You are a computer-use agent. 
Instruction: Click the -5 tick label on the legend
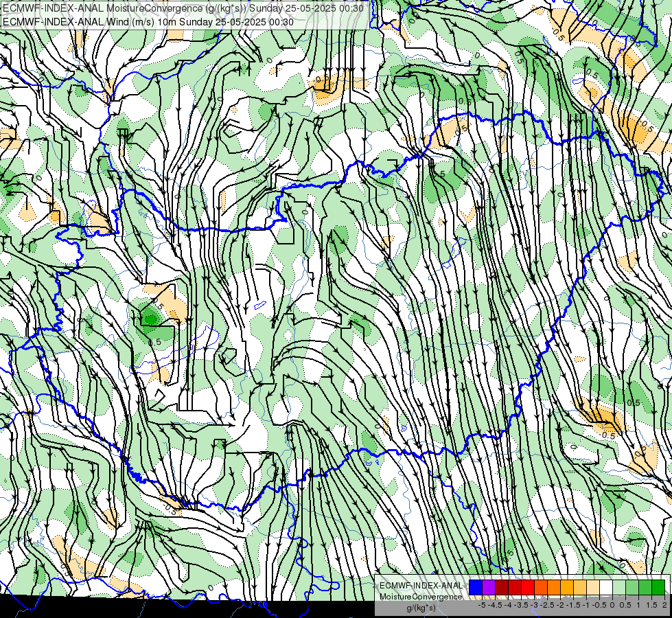[x=482, y=605]
